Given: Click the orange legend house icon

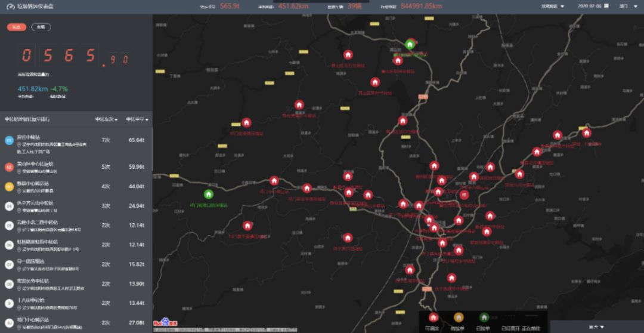Looking at the screenshot, I should [459, 318].
